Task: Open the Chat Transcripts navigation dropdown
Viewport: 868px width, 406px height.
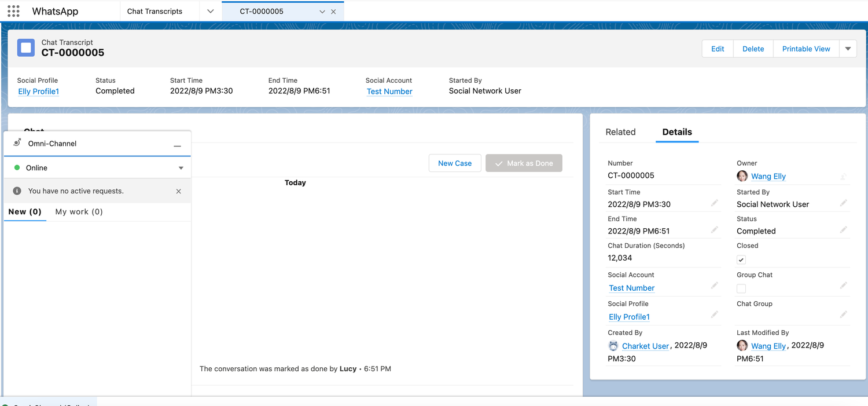Action: [x=210, y=11]
